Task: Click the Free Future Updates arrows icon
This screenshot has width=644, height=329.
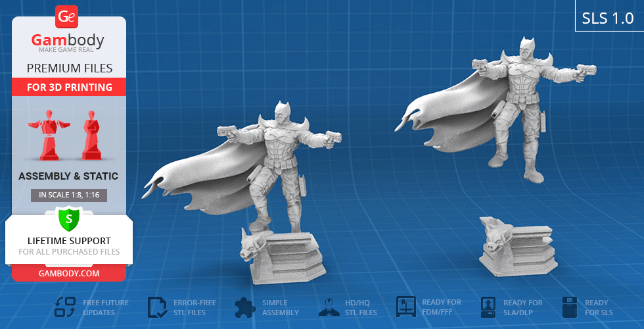Action: tap(64, 307)
